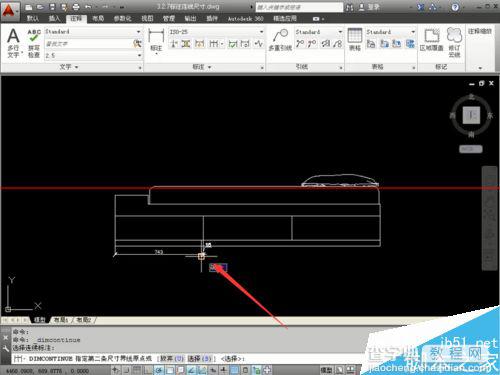Open the Standard text style dropdown
This screenshot has width=500, height=375.
pyautogui.click(x=93, y=32)
